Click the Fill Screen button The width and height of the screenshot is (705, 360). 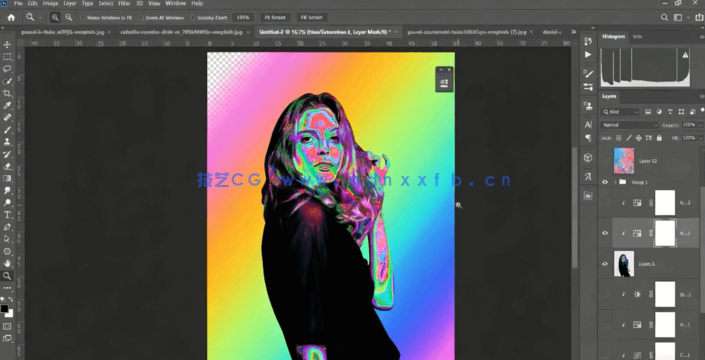(311, 18)
